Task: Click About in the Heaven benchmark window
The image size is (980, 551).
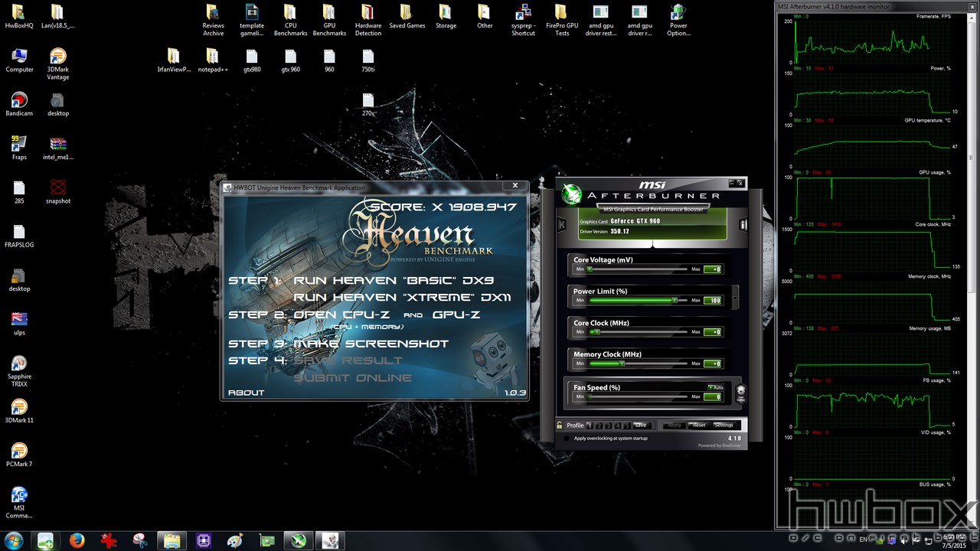Action: coord(246,393)
